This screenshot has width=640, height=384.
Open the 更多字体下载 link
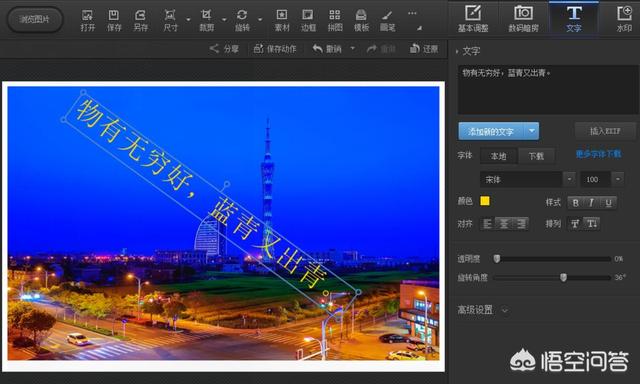coord(598,154)
